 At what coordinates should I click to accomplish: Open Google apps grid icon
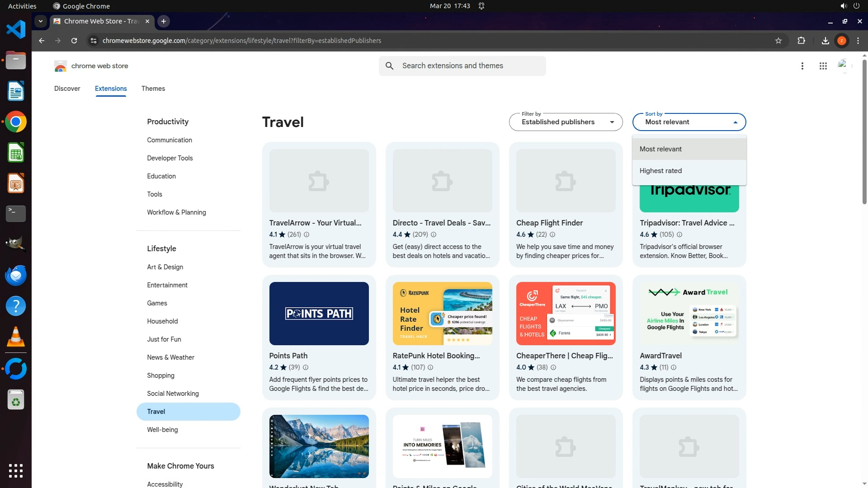[823, 66]
